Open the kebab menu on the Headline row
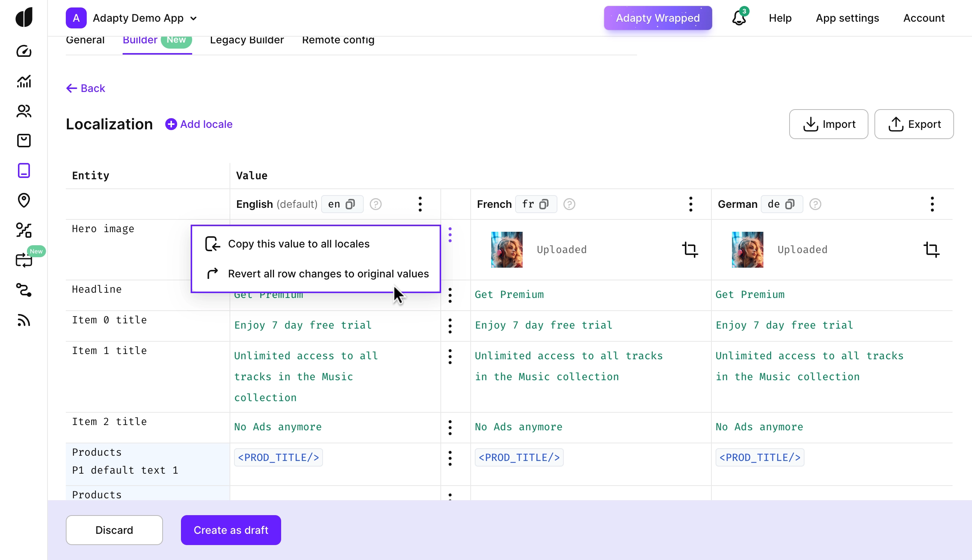Viewport: 972px width, 560px height. coord(450,295)
